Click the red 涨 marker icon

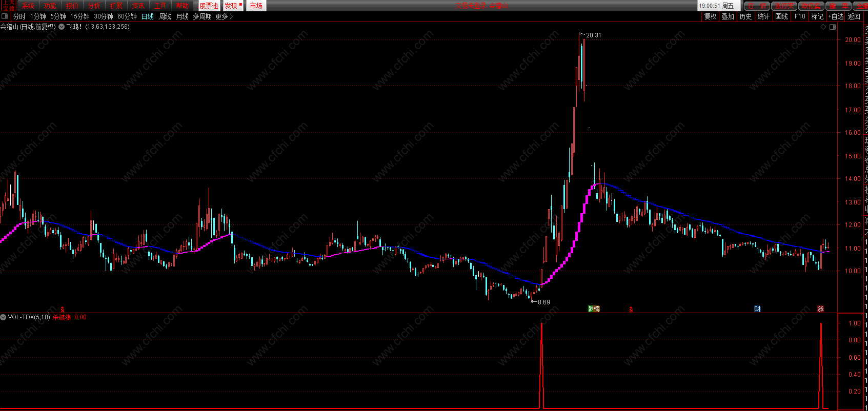pos(820,309)
